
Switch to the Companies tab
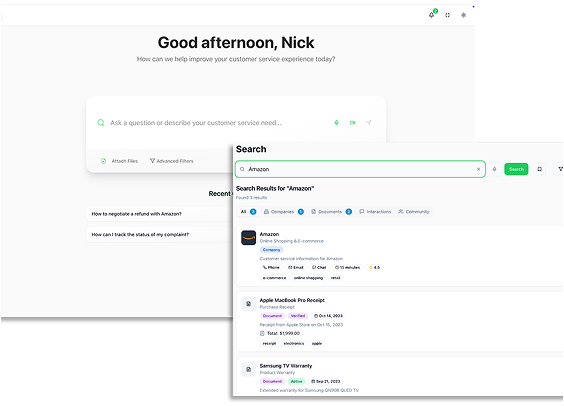[284, 211]
